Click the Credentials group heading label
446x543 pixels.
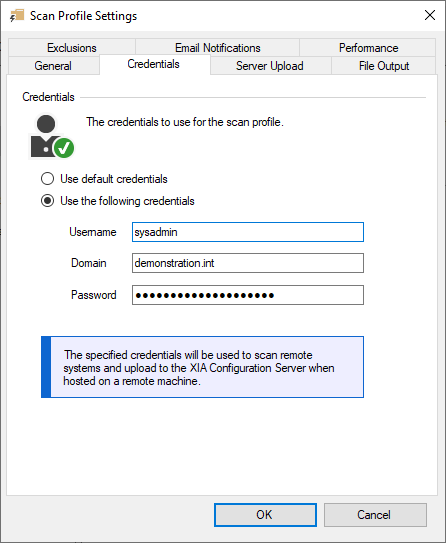(x=48, y=97)
